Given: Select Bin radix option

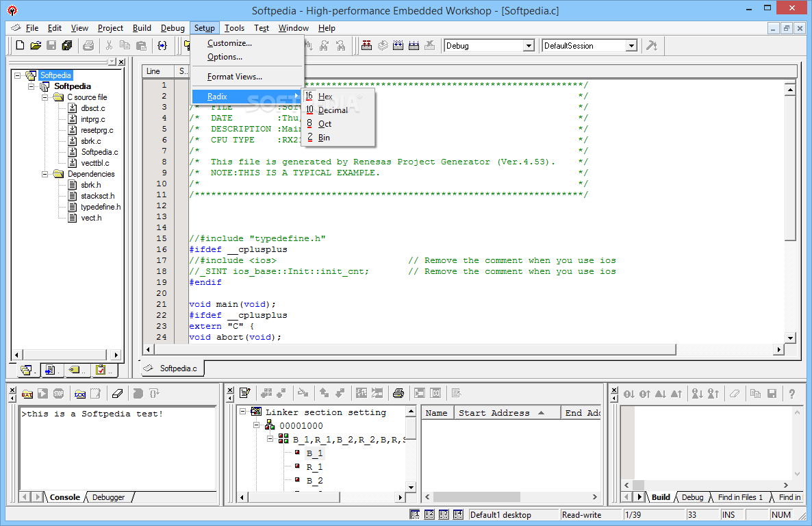Looking at the screenshot, I should coord(338,138).
